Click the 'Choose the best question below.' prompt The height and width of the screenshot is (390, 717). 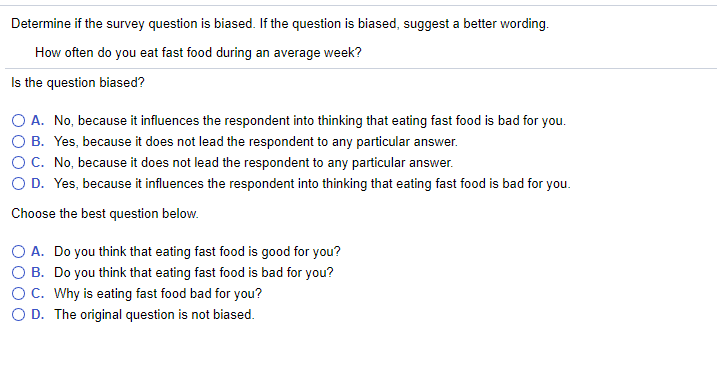105,214
